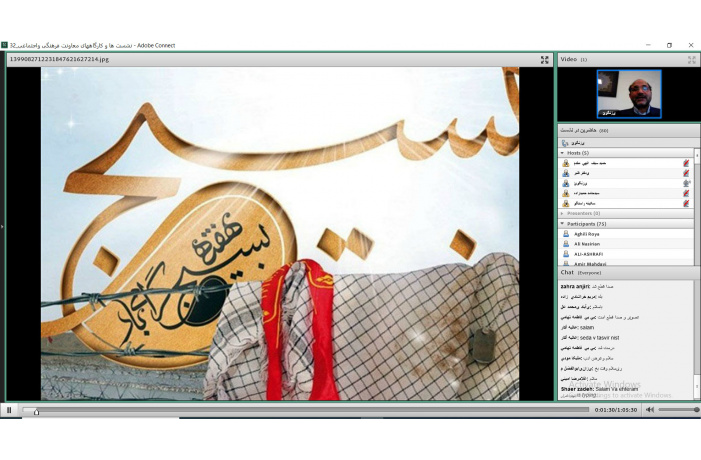701x460 pixels.
Task: Collapse the Hosts (5) group
Action: pyautogui.click(x=562, y=153)
